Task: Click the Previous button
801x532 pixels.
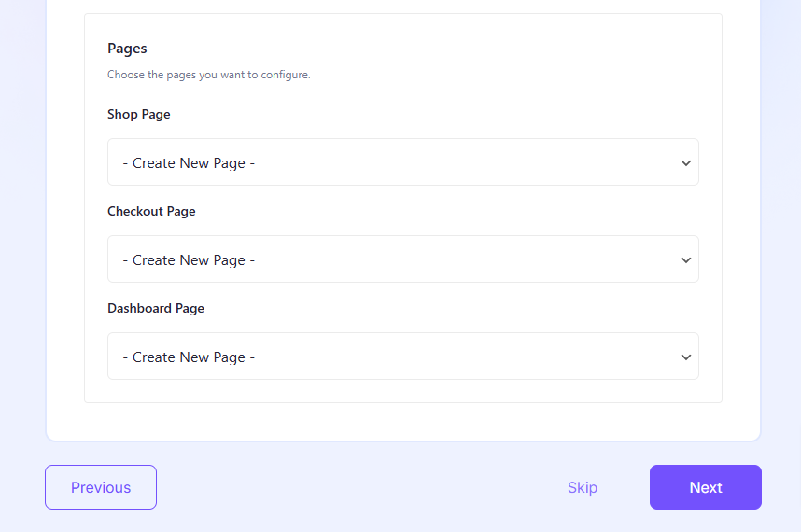Action: coord(101,487)
